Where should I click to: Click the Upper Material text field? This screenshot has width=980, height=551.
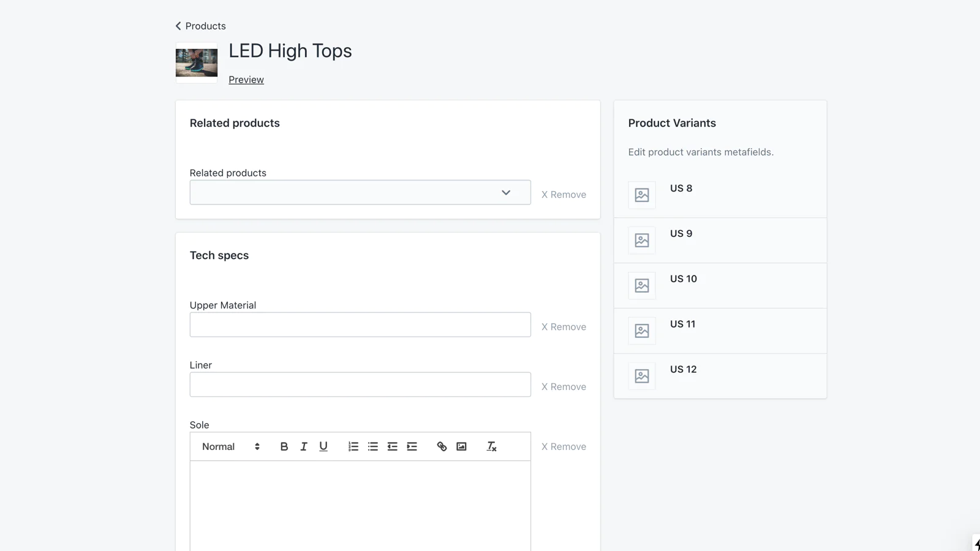[x=360, y=324]
